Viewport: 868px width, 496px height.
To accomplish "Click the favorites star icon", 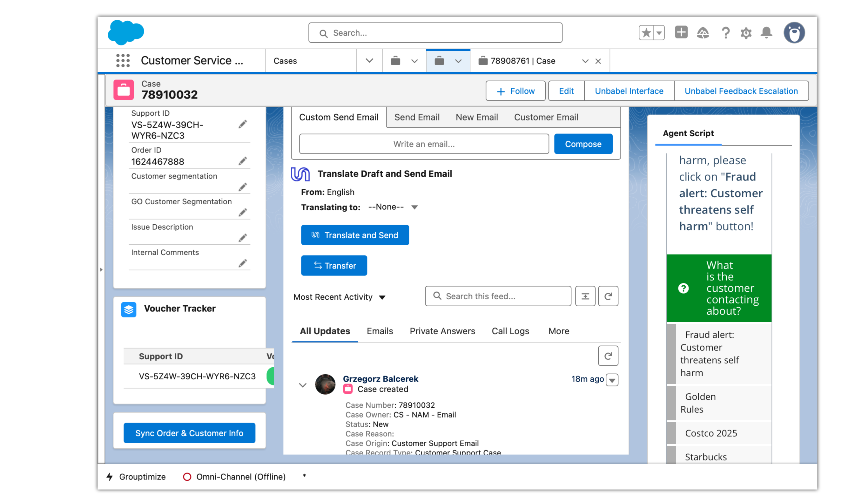I will click(x=646, y=33).
